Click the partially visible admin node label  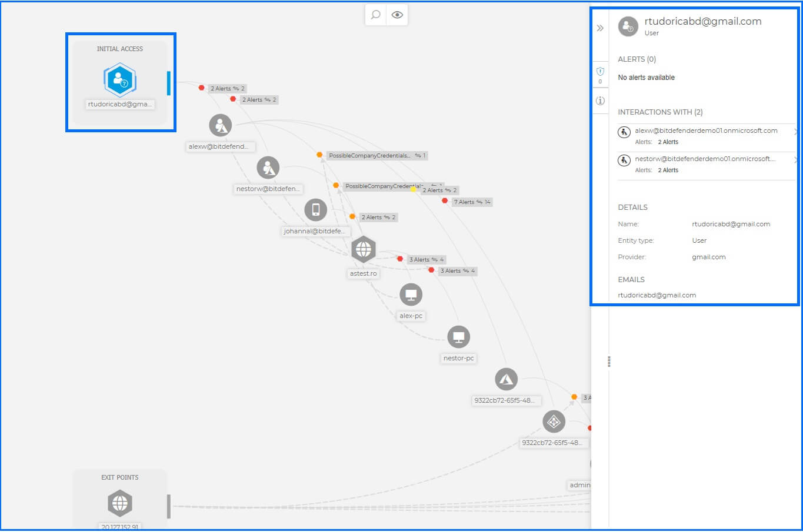pos(579,485)
